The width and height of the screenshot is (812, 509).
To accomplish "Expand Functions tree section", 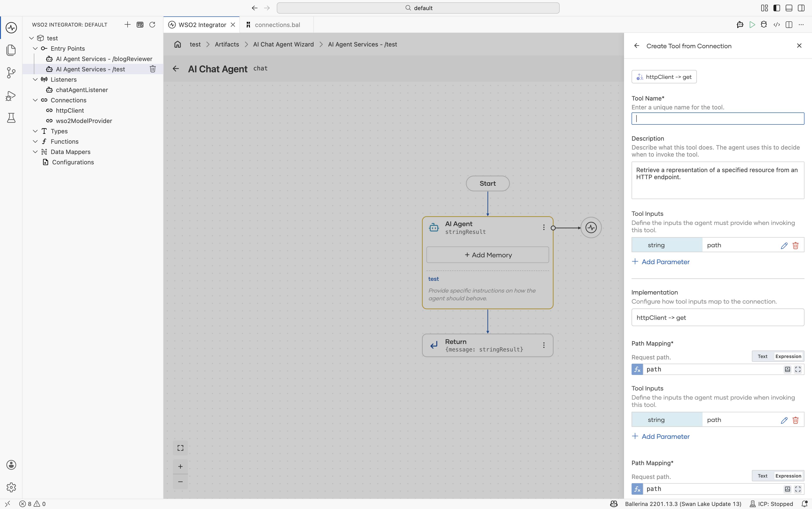I will [x=35, y=141].
